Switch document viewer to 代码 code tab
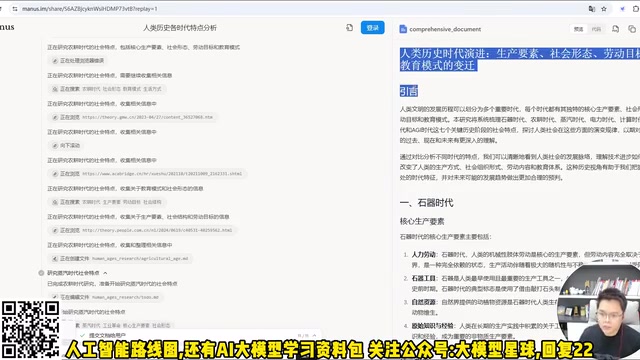Viewport: 640px width, 360px height. [x=596, y=29]
